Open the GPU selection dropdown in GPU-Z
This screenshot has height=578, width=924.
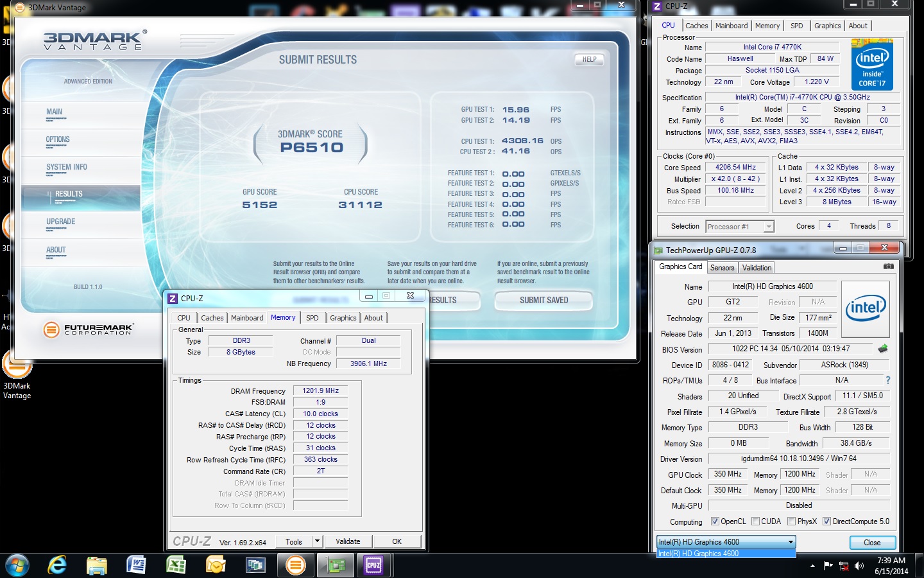[726, 542]
